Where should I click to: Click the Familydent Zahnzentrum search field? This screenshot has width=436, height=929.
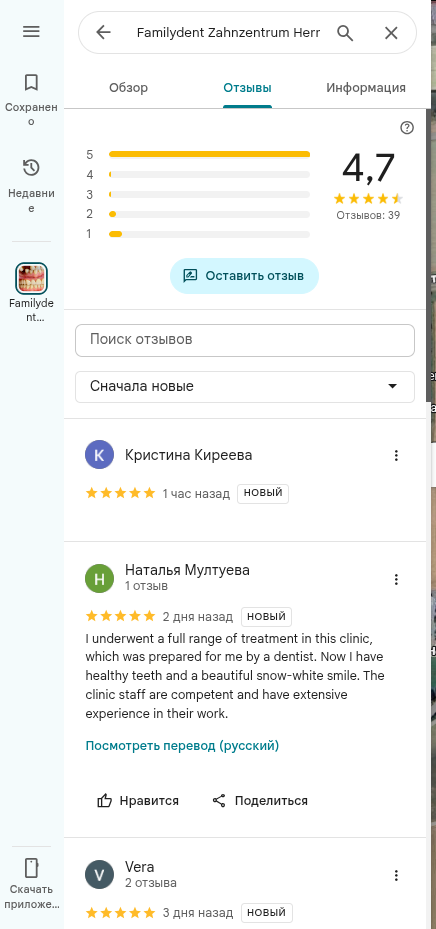click(x=228, y=33)
